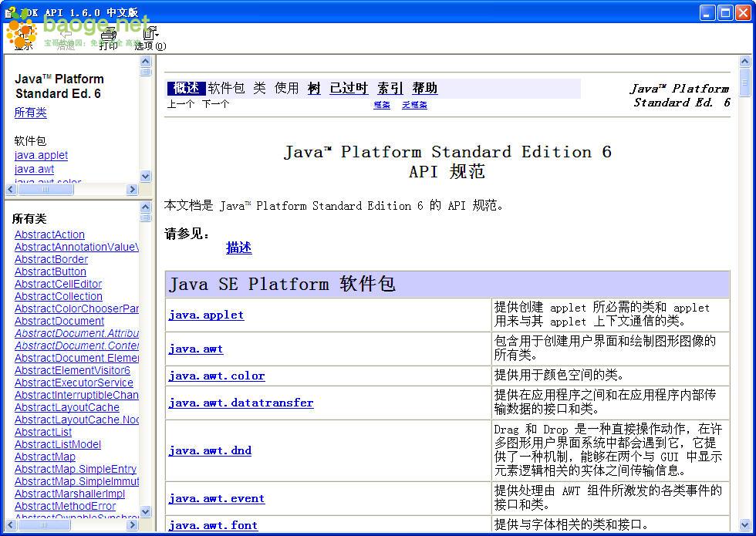Click the JDK API window title bar icon
This screenshot has width=756, height=536.
8,12
